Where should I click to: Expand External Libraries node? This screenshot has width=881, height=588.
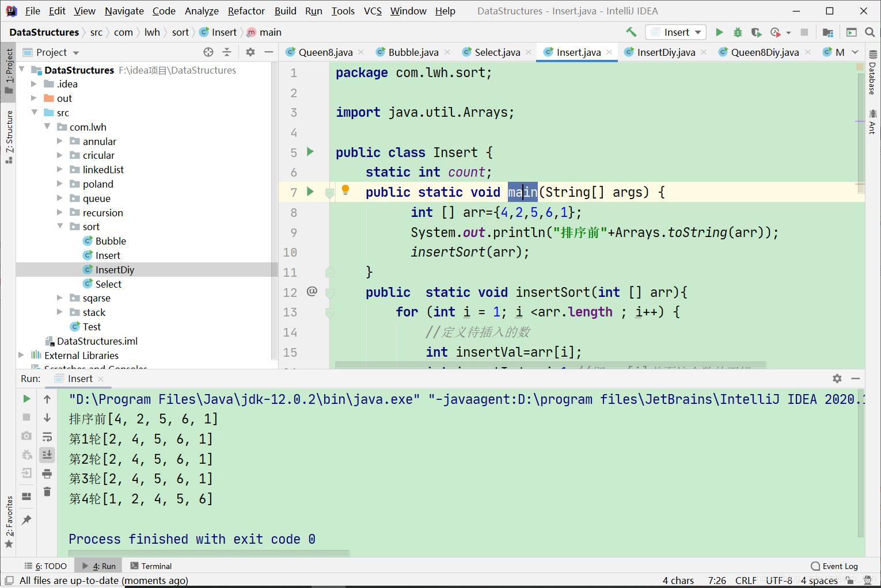[x=21, y=356]
